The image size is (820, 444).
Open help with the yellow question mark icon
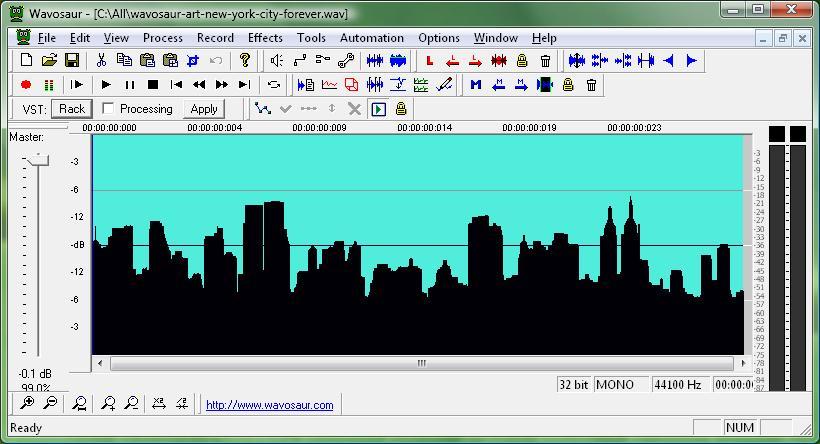[244, 60]
